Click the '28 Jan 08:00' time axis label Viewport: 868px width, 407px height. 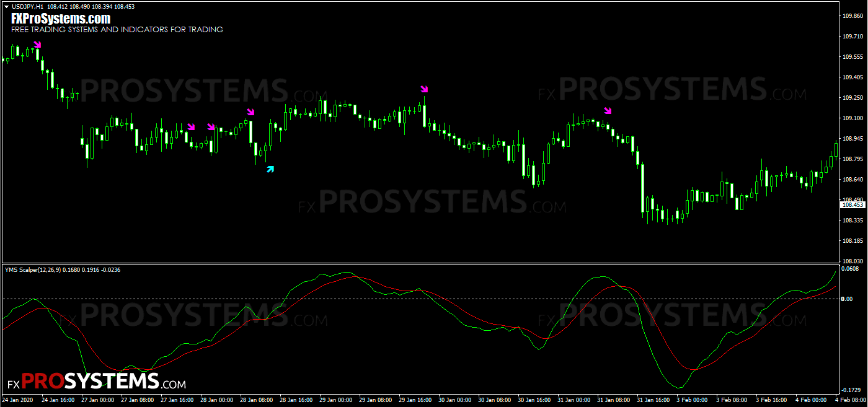click(256, 400)
